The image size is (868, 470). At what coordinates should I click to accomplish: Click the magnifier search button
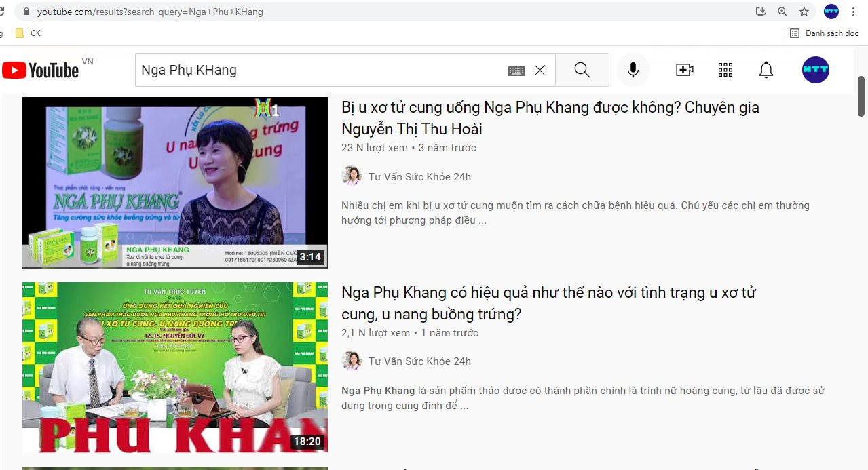tap(582, 70)
